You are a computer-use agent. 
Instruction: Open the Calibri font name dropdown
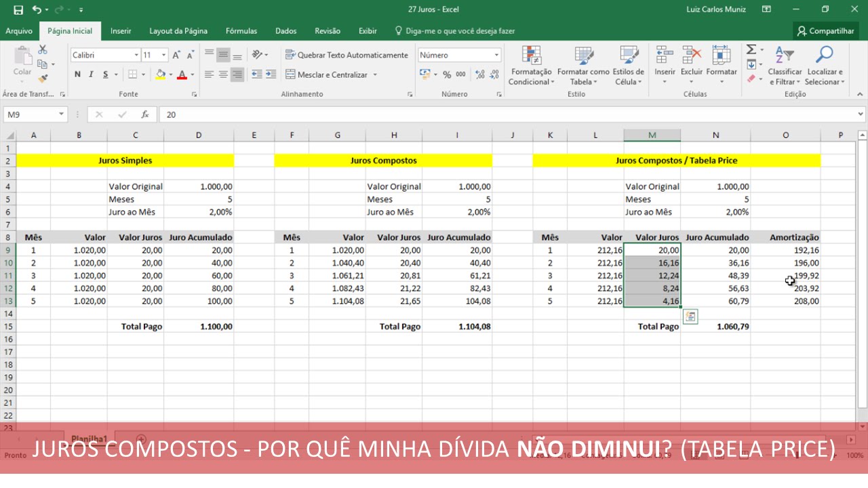coord(136,55)
